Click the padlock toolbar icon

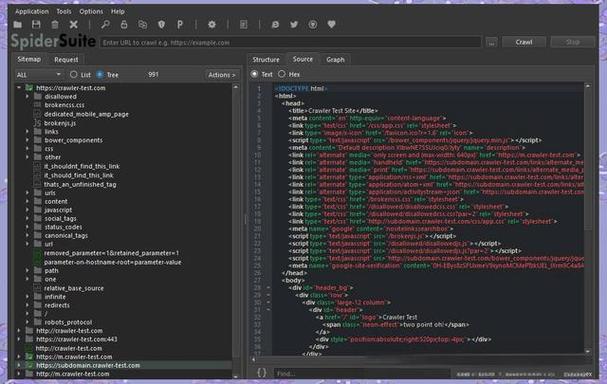(x=124, y=25)
